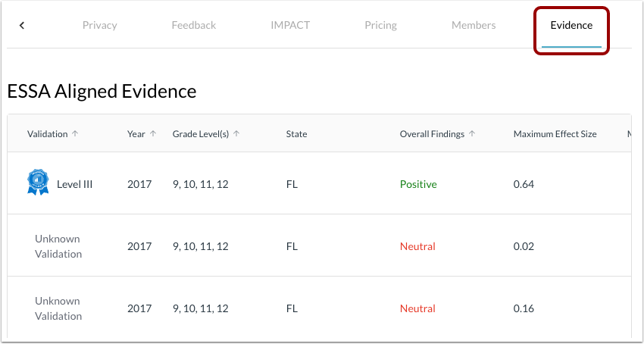Click the 0.64 effect size value
Screen dimensions: 644x344
(524, 184)
